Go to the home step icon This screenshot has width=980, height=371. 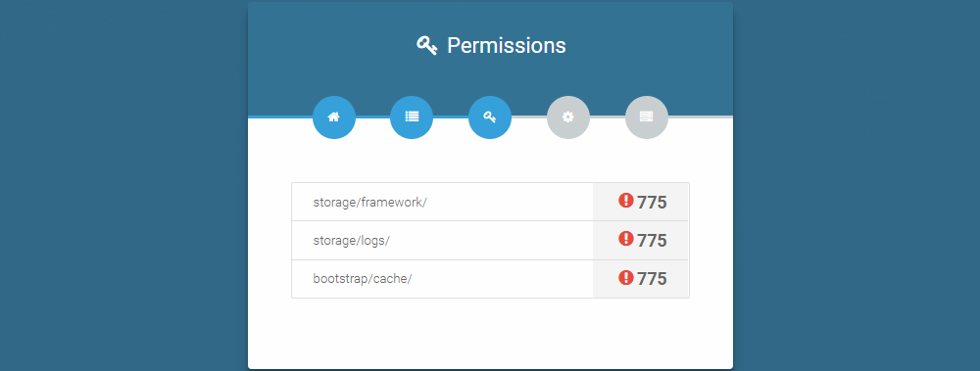coord(334,116)
